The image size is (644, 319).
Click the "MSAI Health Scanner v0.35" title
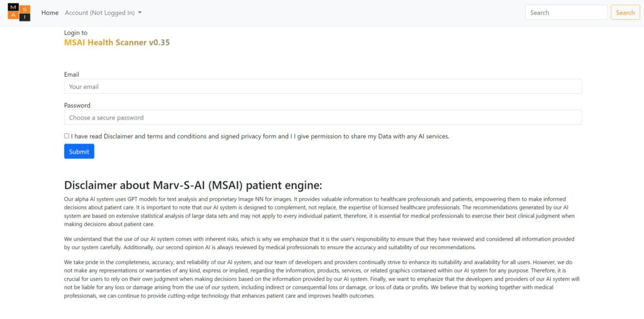(x=117, y=43)
